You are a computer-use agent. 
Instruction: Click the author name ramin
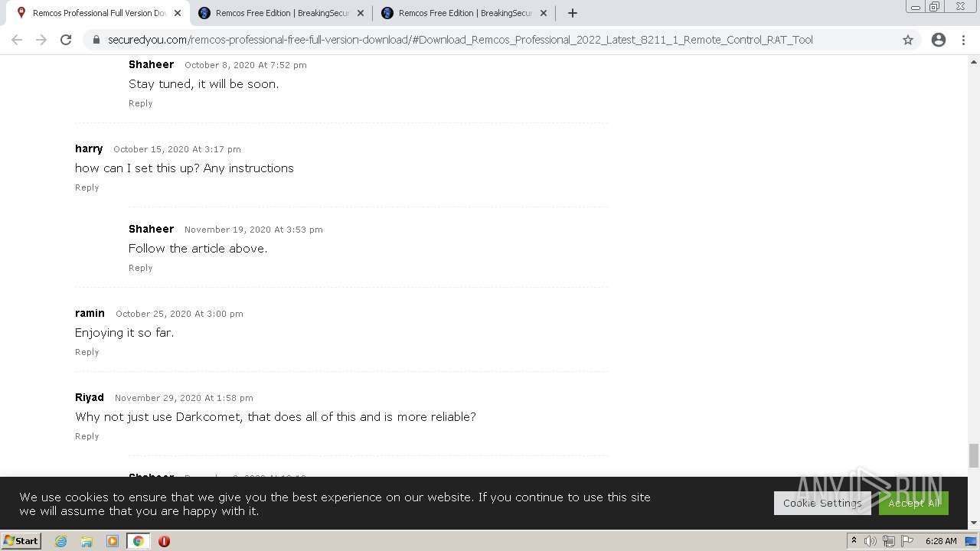click(x=90, y=313)
